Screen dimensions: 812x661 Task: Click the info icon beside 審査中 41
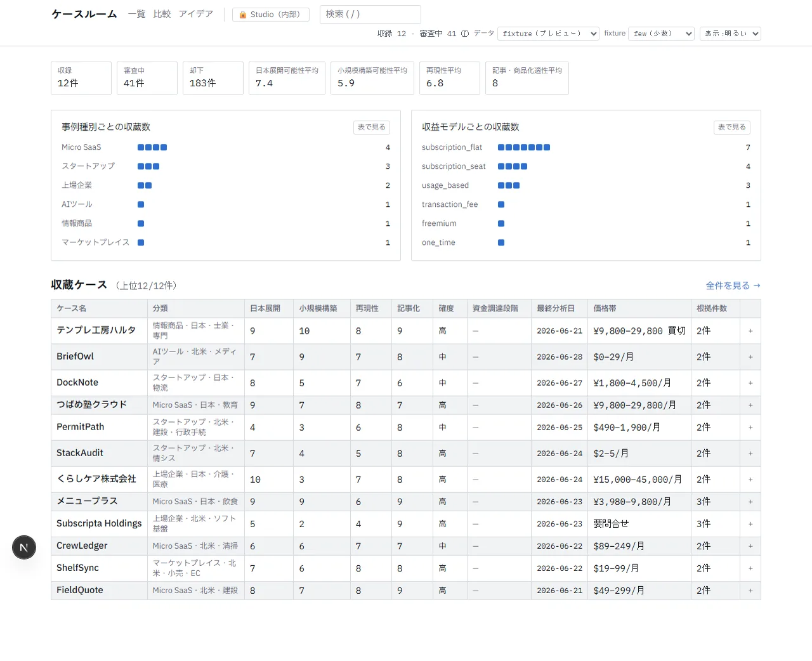pyautogui.click(x=465, y=34)
